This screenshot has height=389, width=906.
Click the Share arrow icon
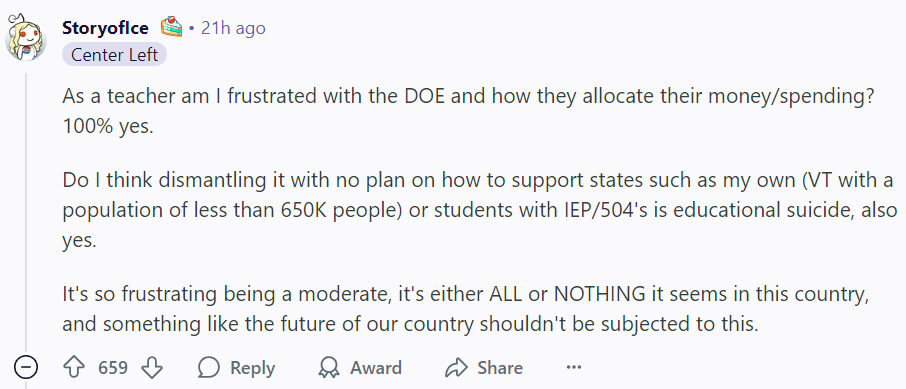click(456, 368)
